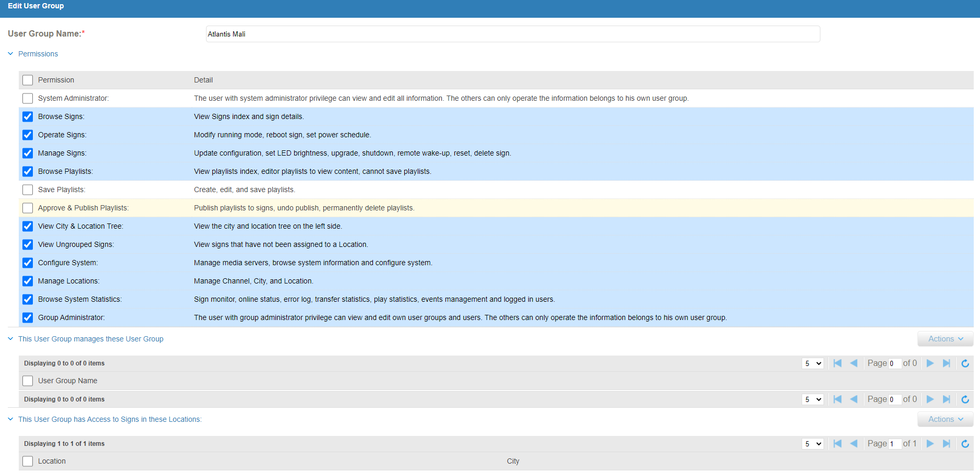Change page size in managed User Group top pager
Viewport: 980px width, 473px height.
(x=813, y=363)
